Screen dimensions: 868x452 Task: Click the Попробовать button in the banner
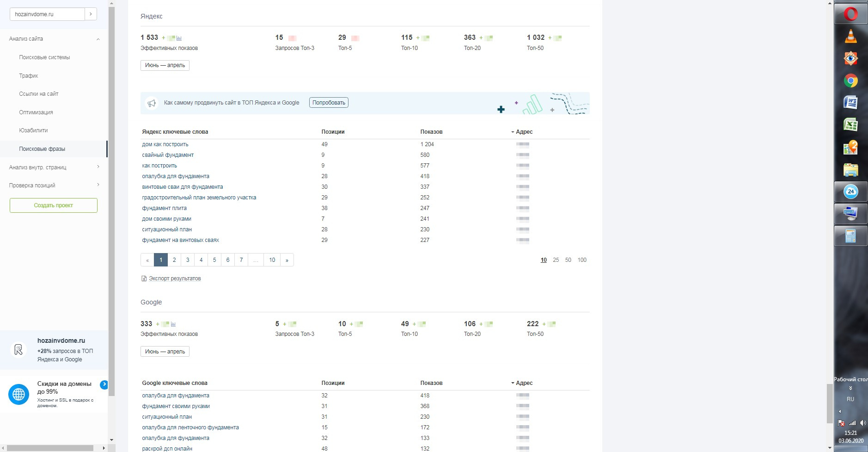[329, 103]
